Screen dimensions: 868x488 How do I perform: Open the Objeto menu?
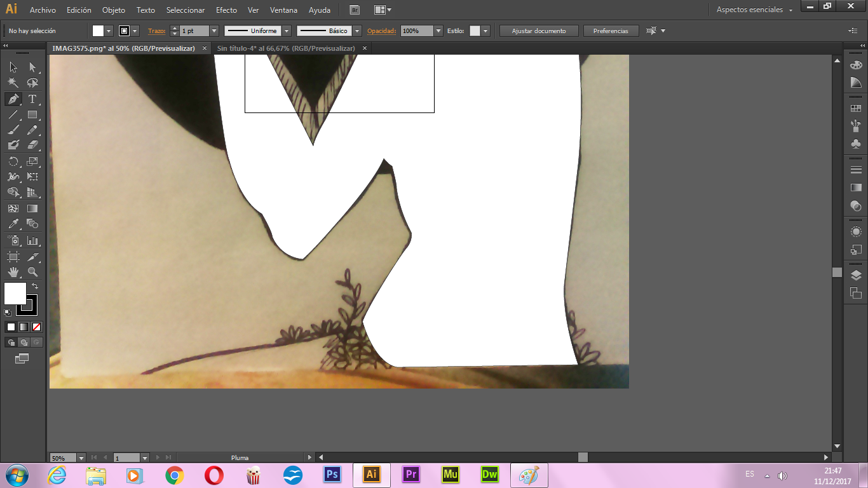[x=114, y=10]
